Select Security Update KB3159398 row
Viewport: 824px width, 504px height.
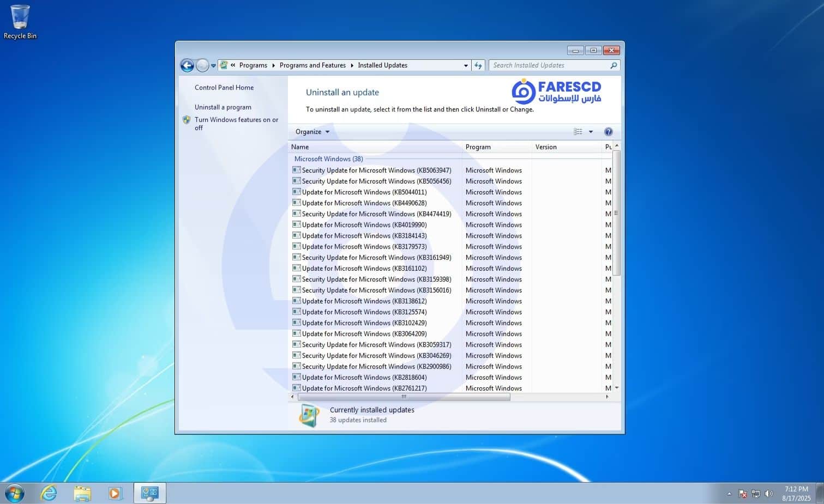tap(450, 280)
